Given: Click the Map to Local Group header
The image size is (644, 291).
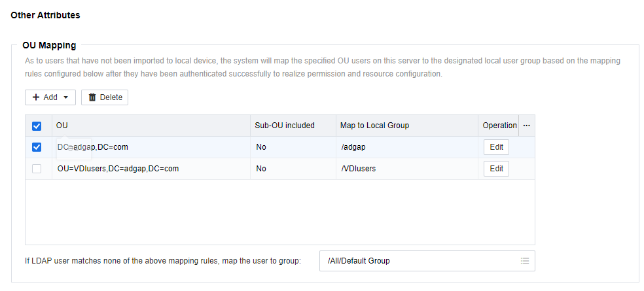Looking at the screenshot, I should coord(374,126).
